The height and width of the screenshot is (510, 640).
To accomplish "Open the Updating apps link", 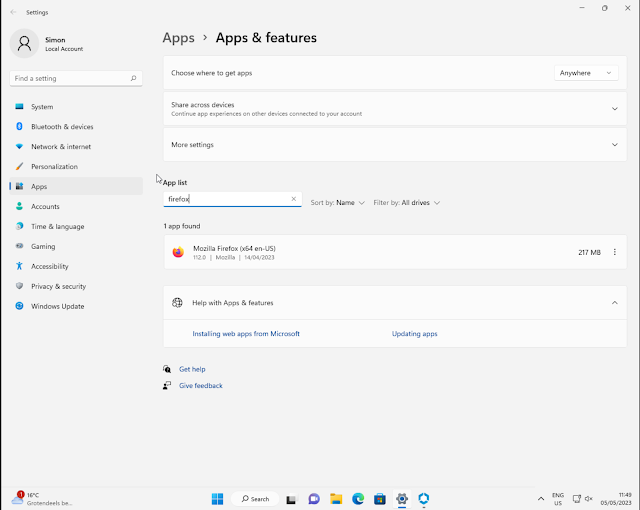I will pos(414,334).
